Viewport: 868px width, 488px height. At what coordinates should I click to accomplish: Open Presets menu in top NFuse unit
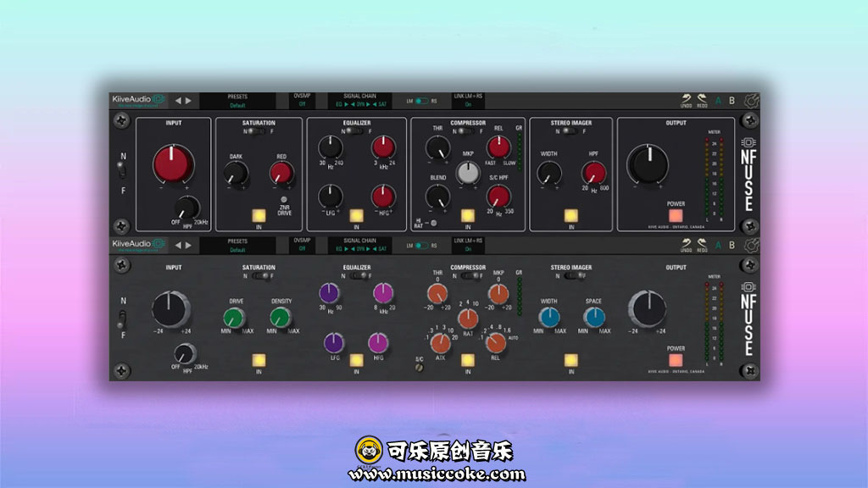pos(237,101)
